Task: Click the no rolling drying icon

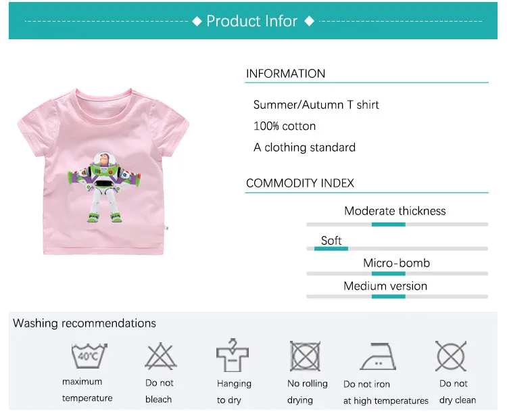Action: [x=305, y=356]
